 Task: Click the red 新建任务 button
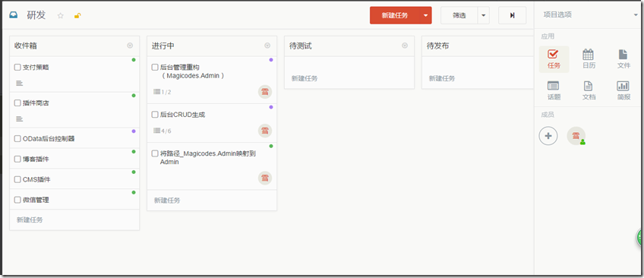[x=395, y=15]
